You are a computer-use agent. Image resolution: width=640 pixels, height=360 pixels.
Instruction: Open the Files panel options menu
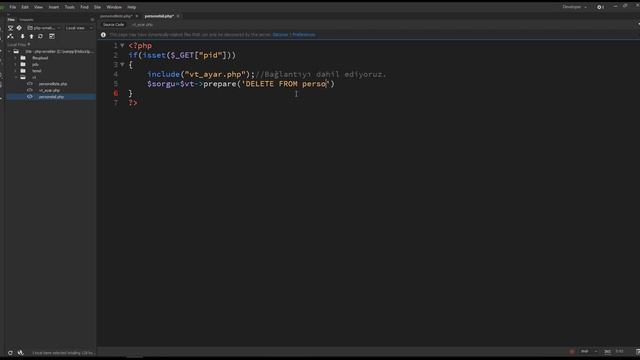point(92,20)
